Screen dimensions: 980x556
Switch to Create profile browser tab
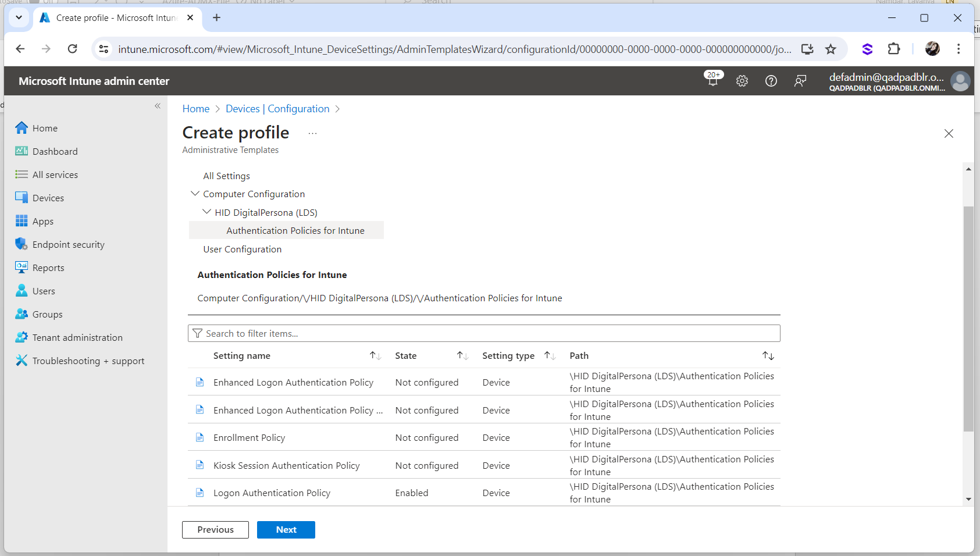(x=116, y=18)
